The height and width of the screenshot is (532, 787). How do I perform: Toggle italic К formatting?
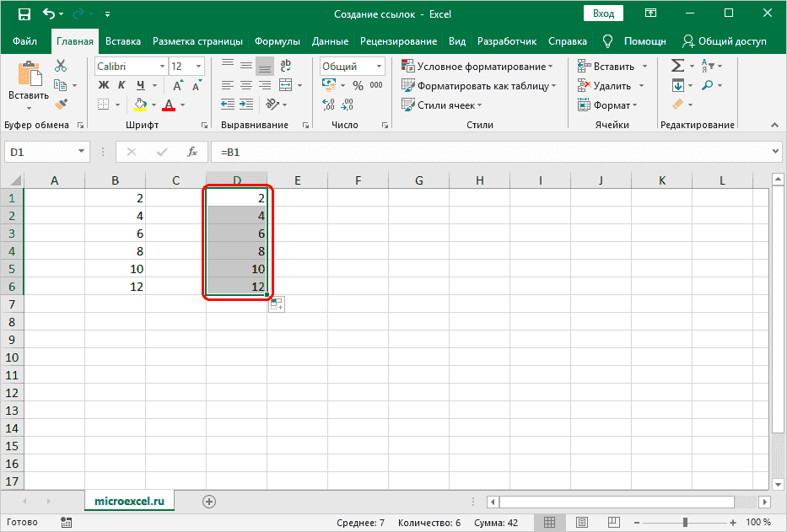pyautogui.click(x=122, y=85)
